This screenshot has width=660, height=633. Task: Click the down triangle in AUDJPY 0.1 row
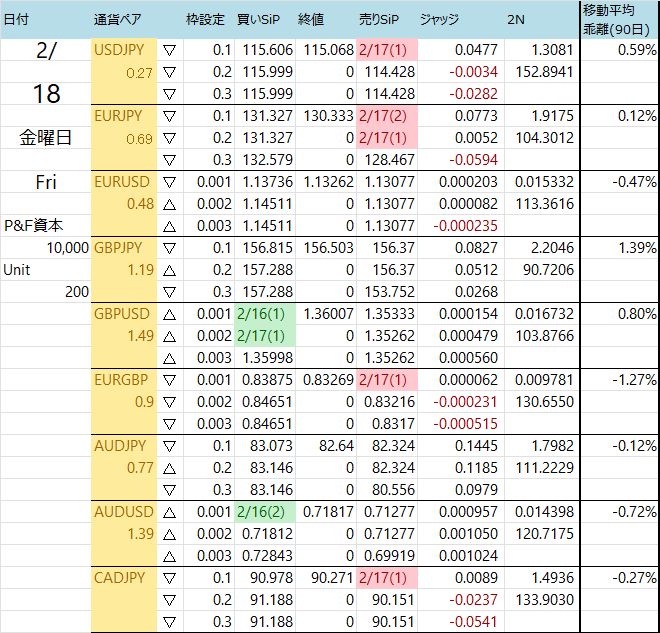169,446
